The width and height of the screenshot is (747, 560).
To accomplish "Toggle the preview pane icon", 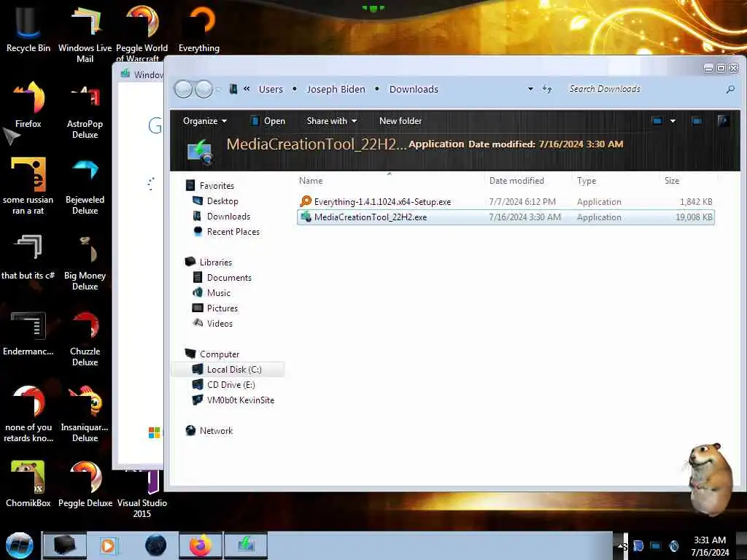I will click(x=697, y=121).
